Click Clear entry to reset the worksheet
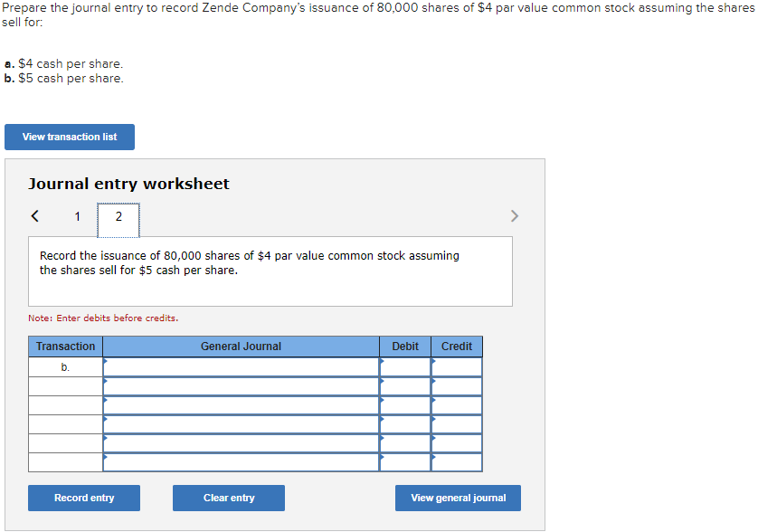The image size is (758, 532). (x=228, y=498)
